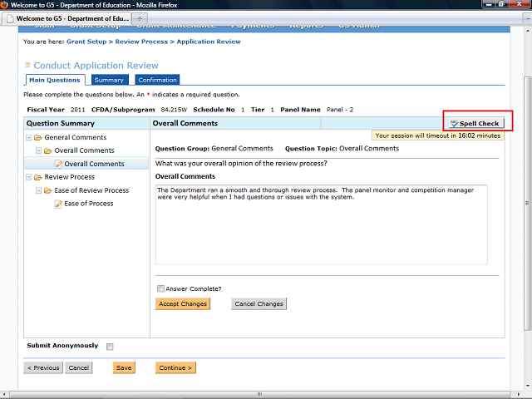Click the review process opinion question text
The width and height of the screenshot is (532, 399).
pyautogui.click(x=241, y=163)
